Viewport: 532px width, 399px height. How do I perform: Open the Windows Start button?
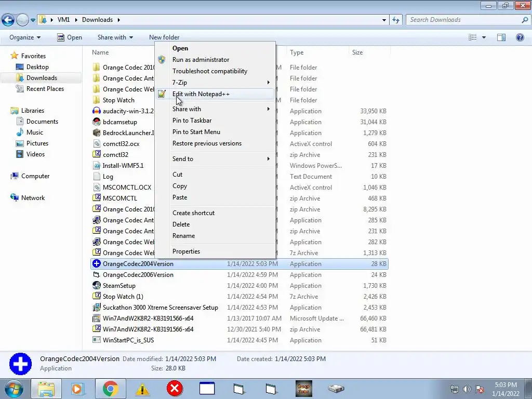tap(14, 389)
